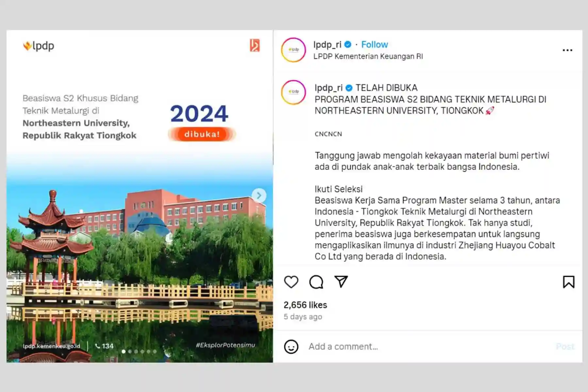Click the orange emblem icon on image

click(x=255, y=45)
